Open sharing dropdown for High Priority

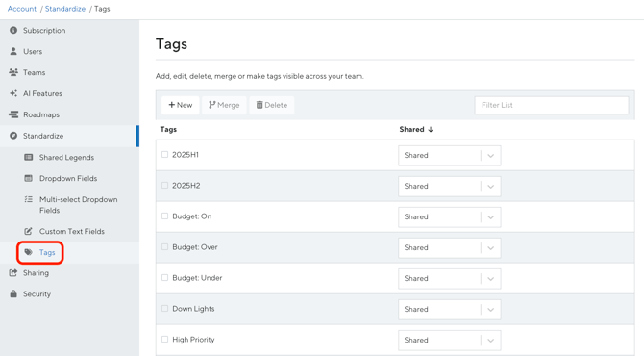[449, 340]
